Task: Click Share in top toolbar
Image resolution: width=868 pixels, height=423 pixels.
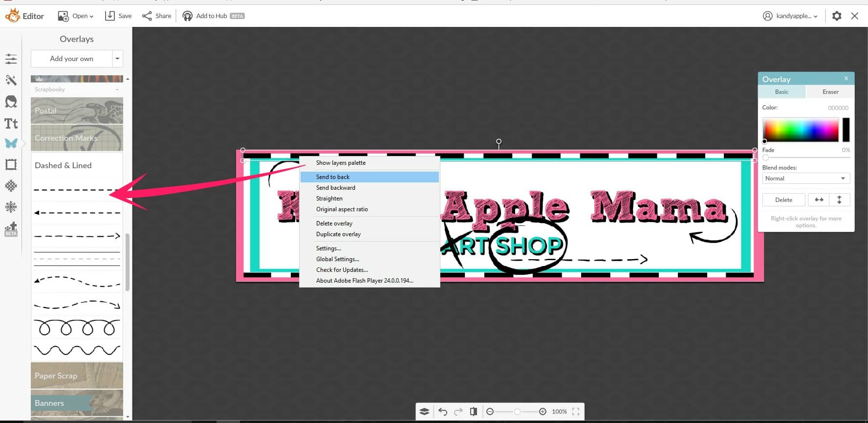Action: tap(157, 16)
